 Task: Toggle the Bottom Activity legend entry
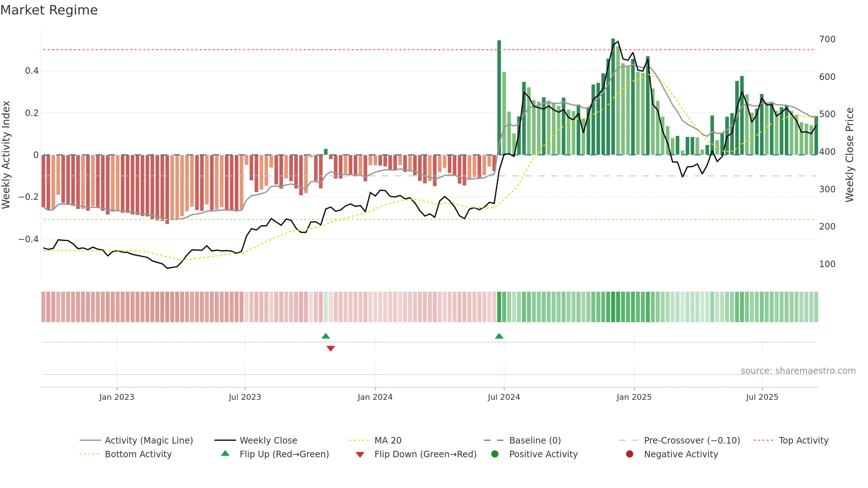[x=125, y=454]
